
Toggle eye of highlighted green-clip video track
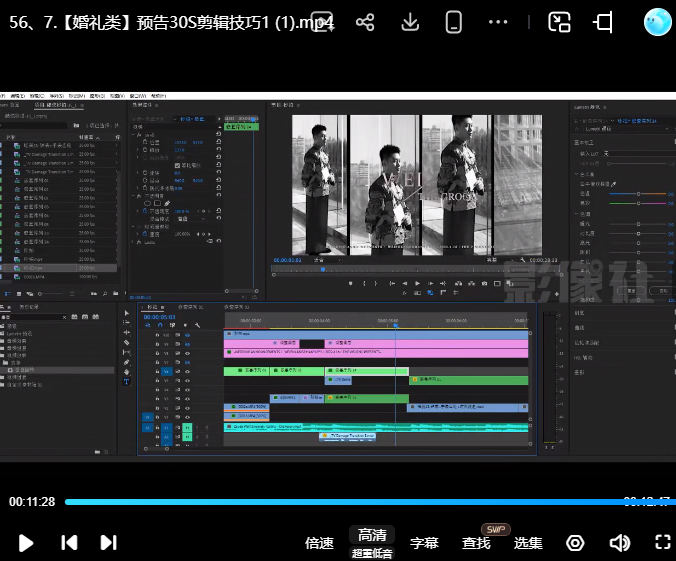tap(188, 371)
